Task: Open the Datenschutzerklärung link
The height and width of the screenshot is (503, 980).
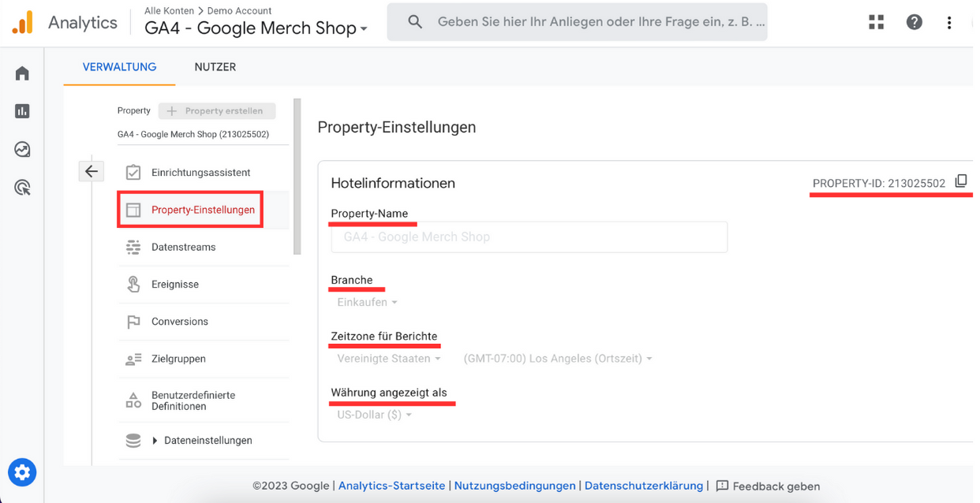Action: click(644, 486)
